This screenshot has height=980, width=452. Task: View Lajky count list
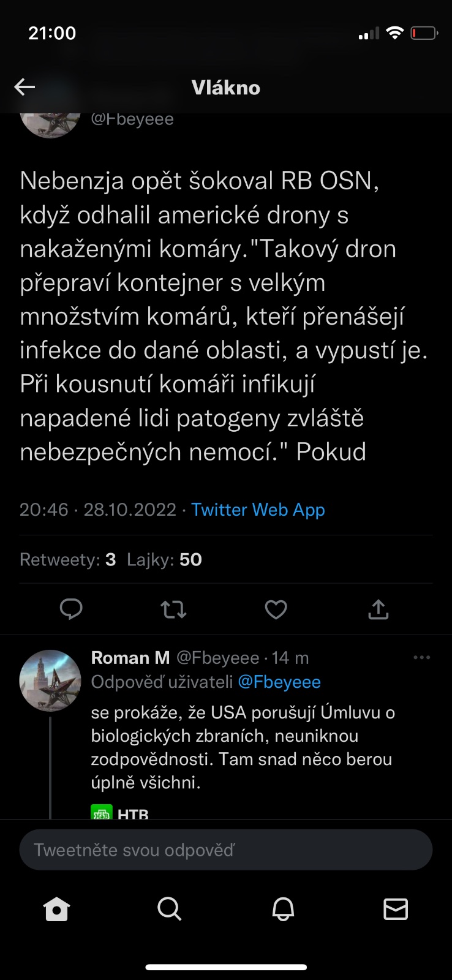click(x=164, y=559)
